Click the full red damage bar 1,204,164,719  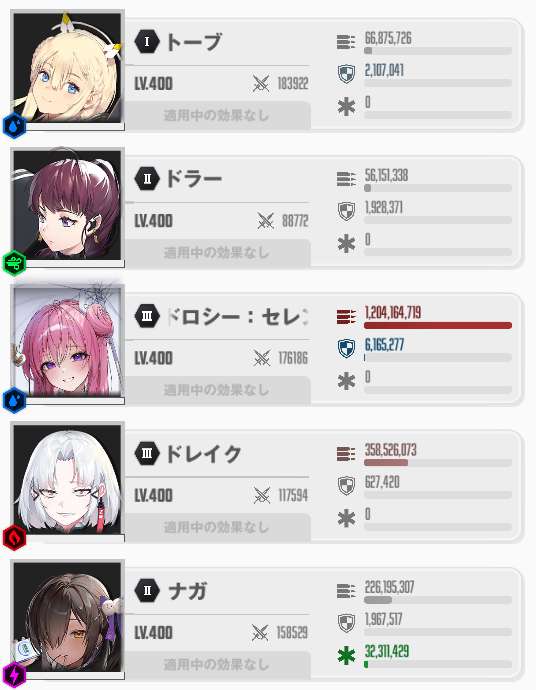[438, 326]
